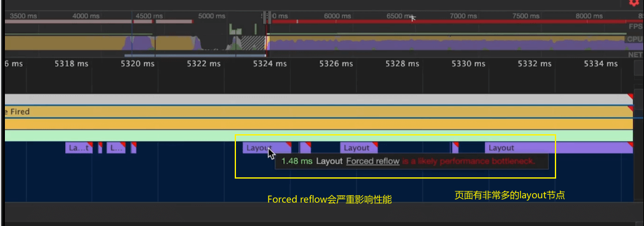Select the small purple bar right of hovered Layout
Image resolution: width=644 pixels, height=226 pixels.
pyautogui.click(x=305, y=148)
